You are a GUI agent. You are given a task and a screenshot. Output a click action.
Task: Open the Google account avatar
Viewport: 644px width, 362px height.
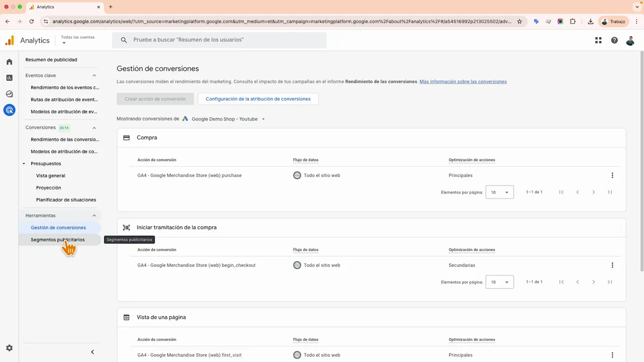630,40
